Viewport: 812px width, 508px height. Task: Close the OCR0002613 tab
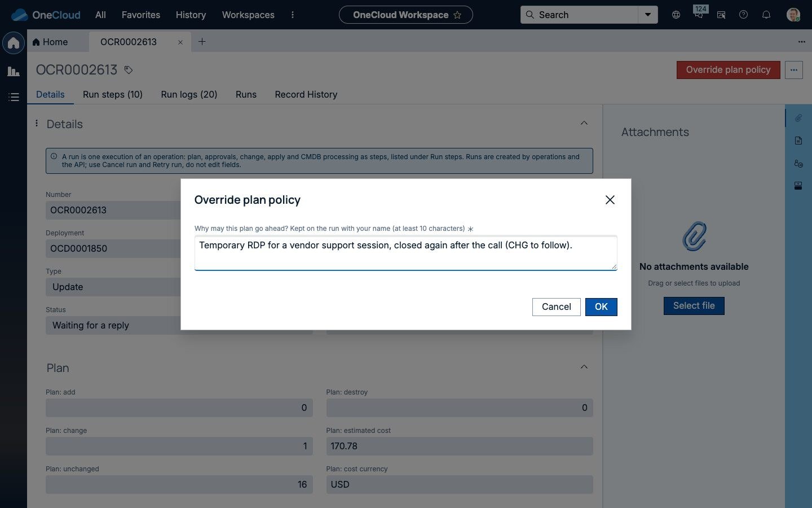click(x=180, y=42)
